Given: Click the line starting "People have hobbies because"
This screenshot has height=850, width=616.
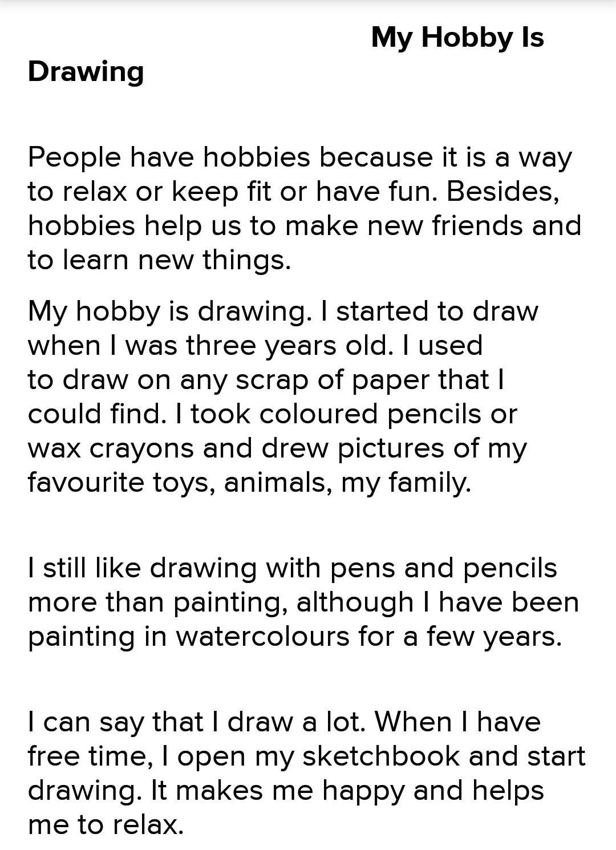Looking at the screenshot, I should coord(299,158).
